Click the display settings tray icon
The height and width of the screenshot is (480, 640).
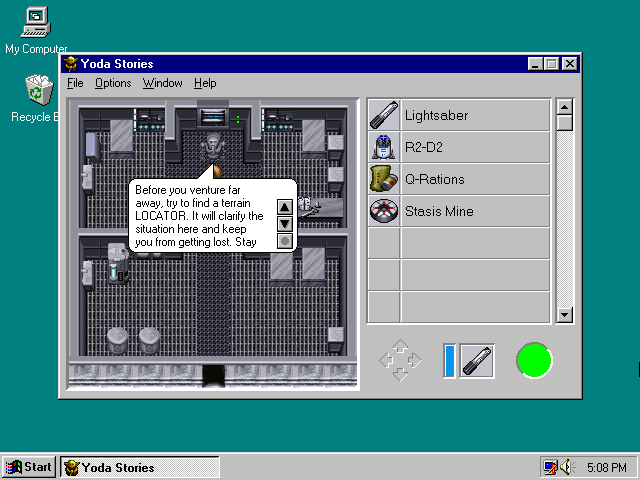[x=550, y=467]
